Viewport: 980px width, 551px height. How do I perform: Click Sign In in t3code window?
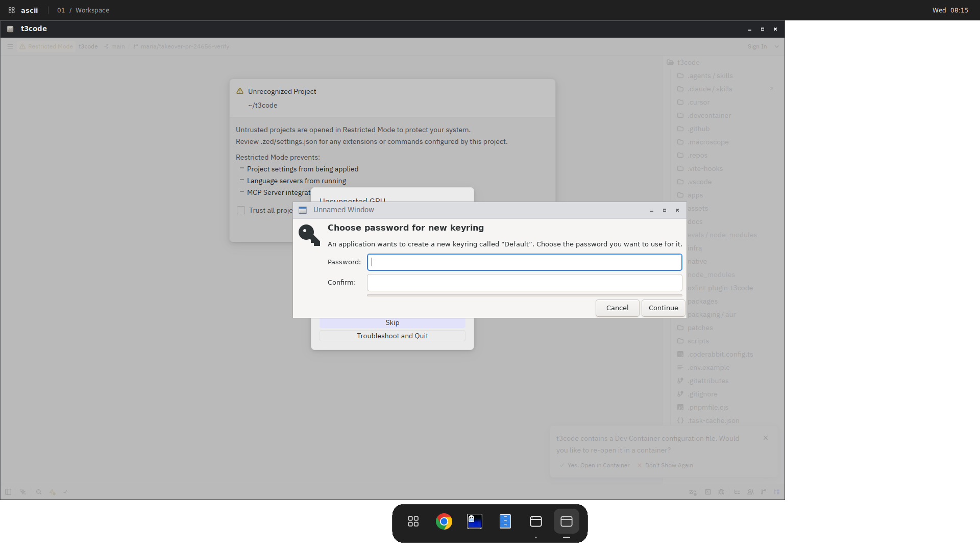(x=757, y=46)
